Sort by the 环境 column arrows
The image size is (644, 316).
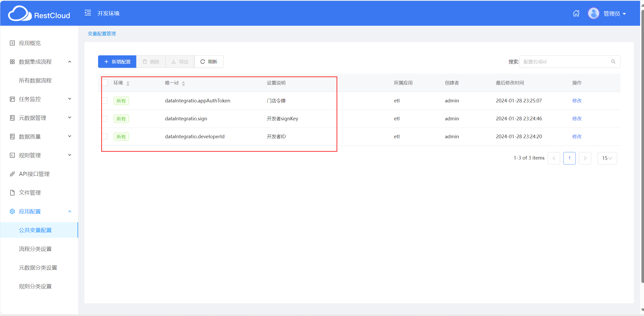128,83
